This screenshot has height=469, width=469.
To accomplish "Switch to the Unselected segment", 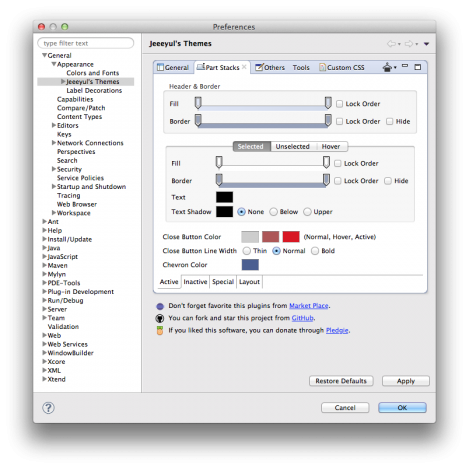I will tap(292, 146).
